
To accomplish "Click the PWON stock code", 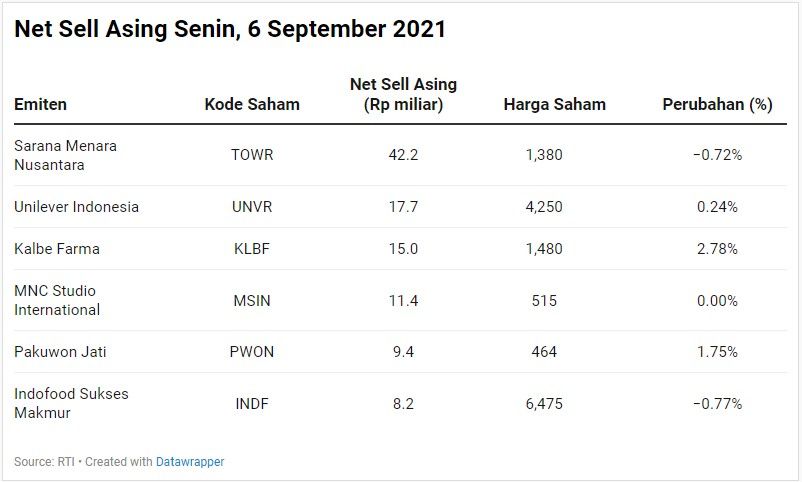I will (x=252, y=352).
